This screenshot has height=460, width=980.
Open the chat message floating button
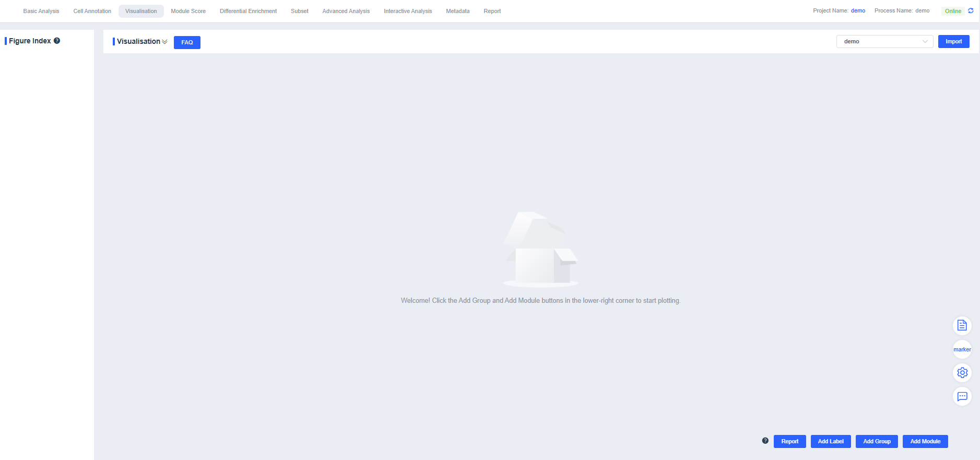click(962, 396)
